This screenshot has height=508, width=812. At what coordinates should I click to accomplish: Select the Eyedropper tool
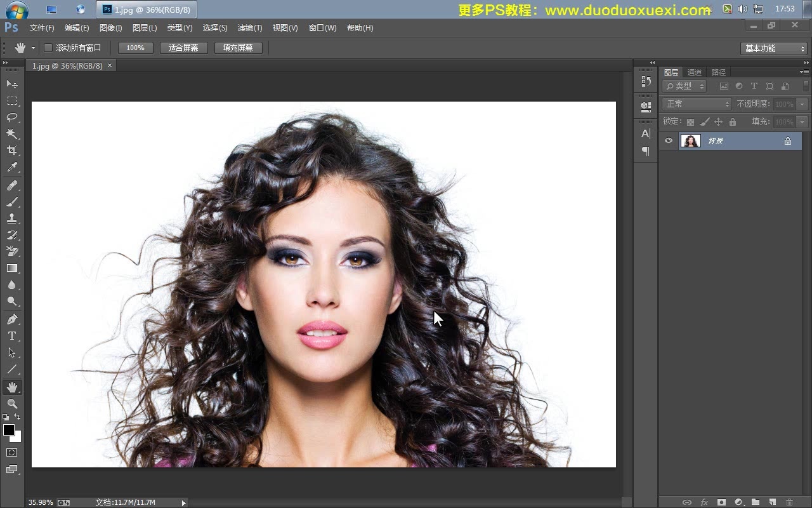pos(12,167)
